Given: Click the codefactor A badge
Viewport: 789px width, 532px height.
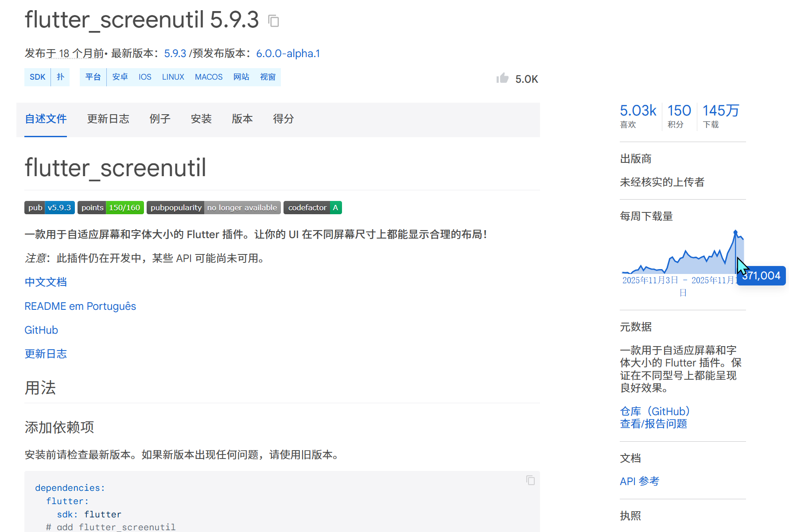Looking at the screenshot, I should click(x=312, y=208).
